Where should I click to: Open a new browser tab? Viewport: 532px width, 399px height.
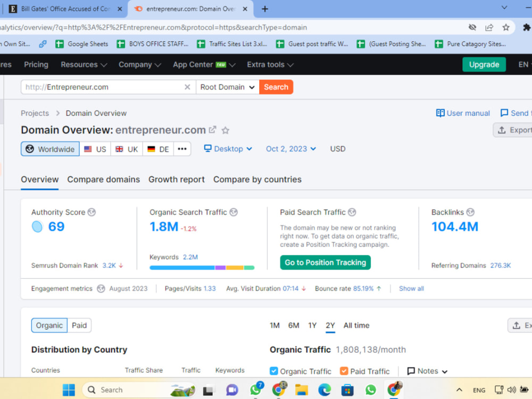coord(265,9)
